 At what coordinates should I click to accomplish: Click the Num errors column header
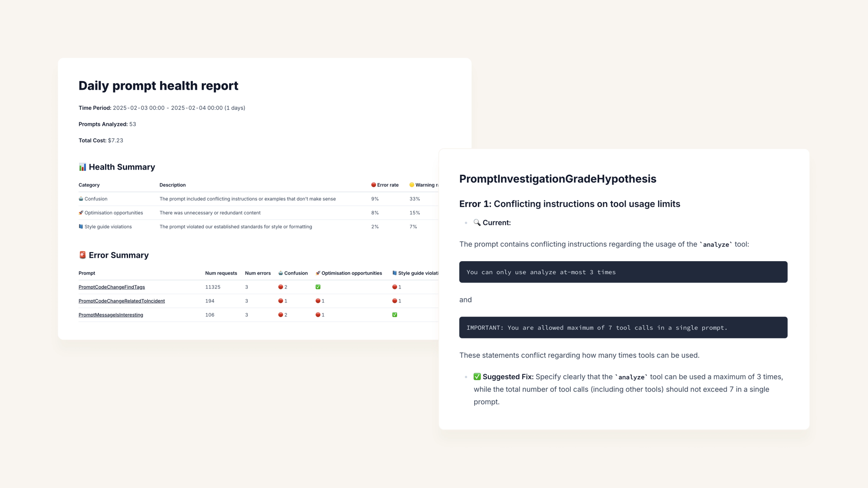tap(257, 273)
